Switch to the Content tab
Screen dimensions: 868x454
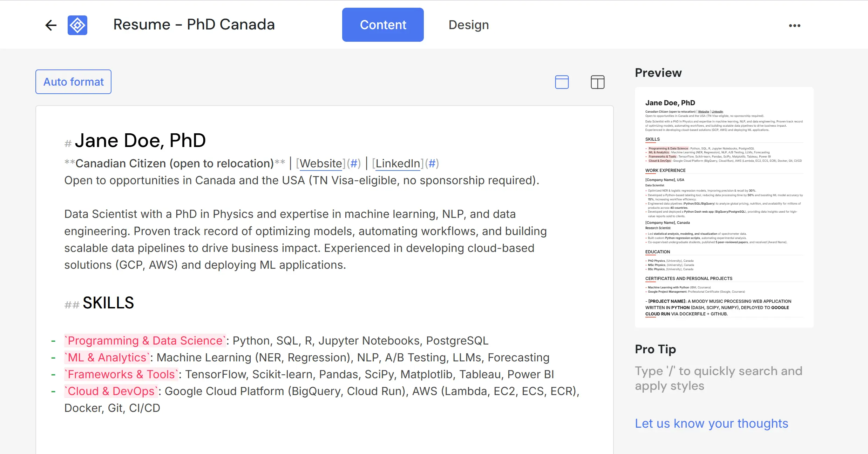[383, 25]
